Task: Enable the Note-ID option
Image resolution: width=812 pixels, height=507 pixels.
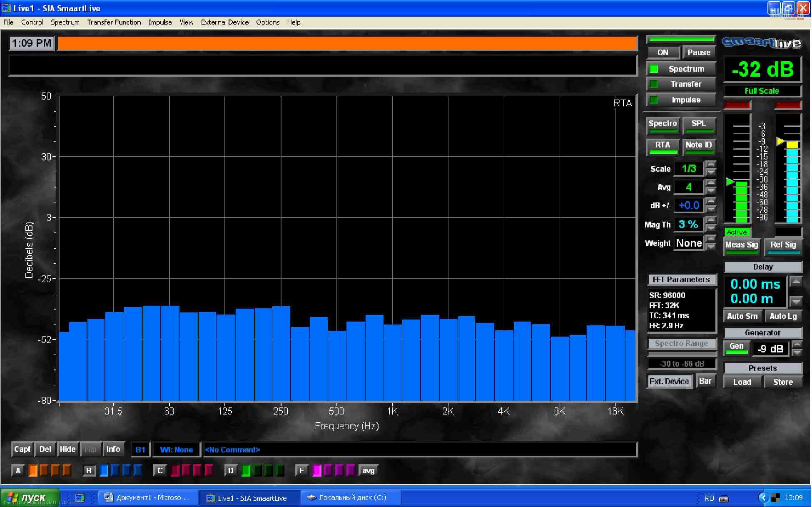Action: click(699, 147)
